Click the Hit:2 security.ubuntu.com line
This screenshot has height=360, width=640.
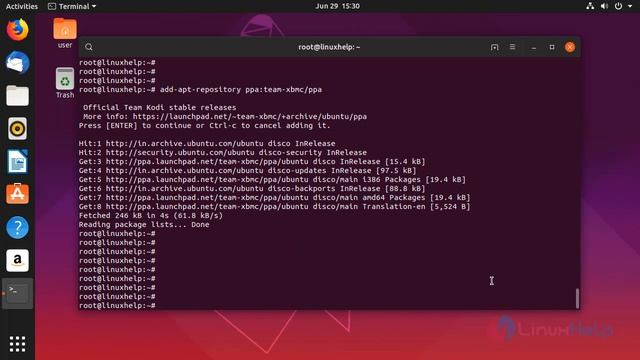223,153
